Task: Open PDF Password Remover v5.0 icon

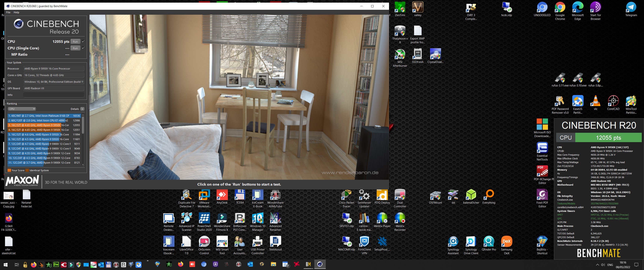Action: click(x=560, y=105)
